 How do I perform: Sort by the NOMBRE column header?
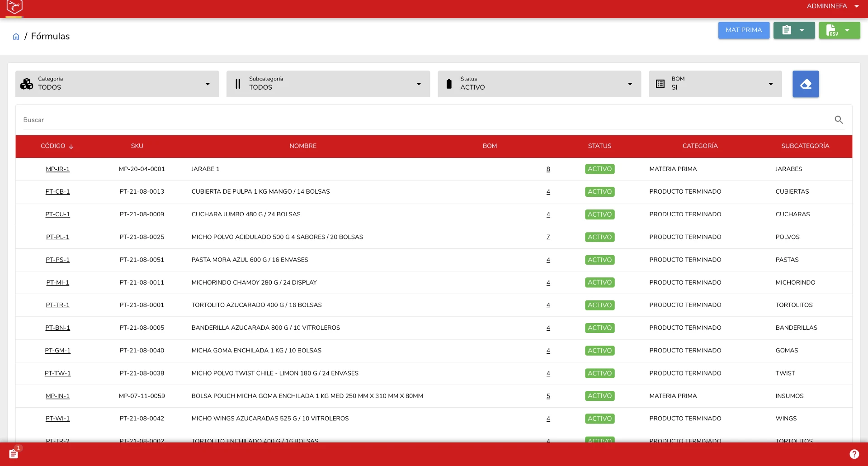tap(303, 146)
